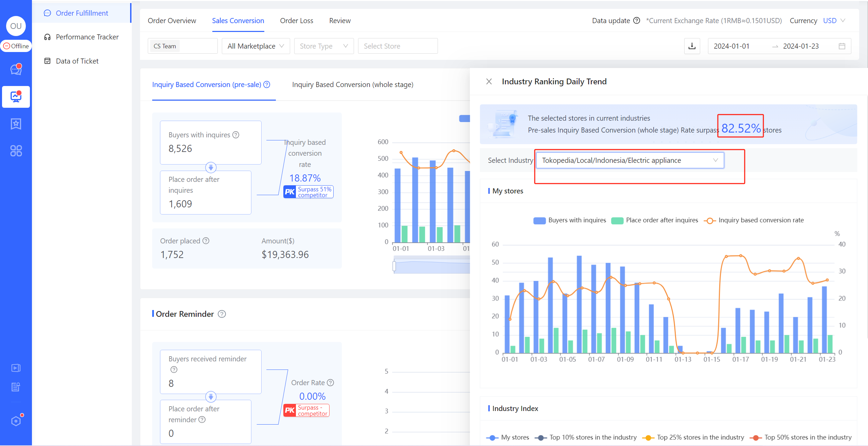The height and width of the screenshot is (446, 868).
Task: Open the USD currency dropdown
Action: [x=834, y=21]
